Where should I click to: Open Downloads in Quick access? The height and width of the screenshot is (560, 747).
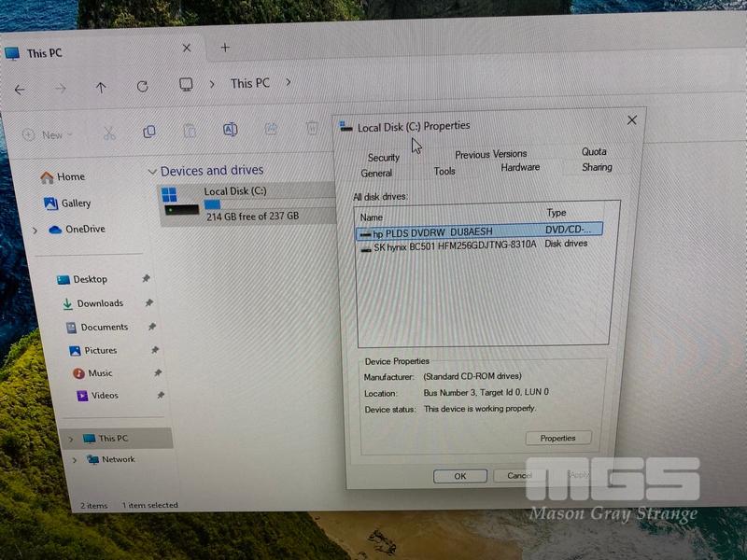[x=99, y=303]
